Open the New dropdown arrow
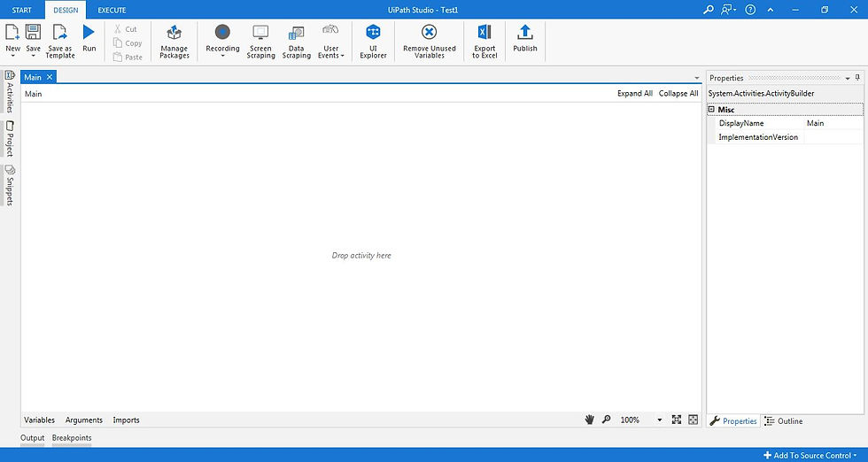This screenshot has width=868, height=462. pyautogui.click(x=12, y=56)
